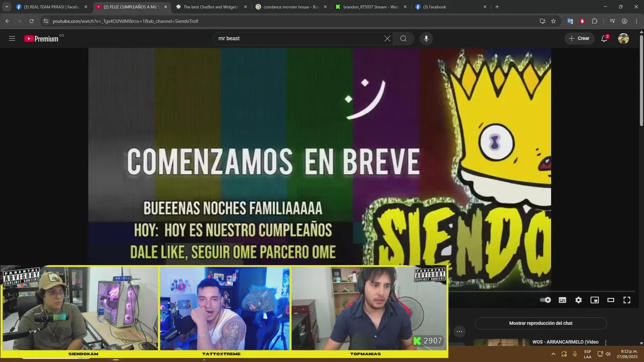644x362 pixels.
Task: Toggle the autoplay switch in player
Action: coord(545,300)
